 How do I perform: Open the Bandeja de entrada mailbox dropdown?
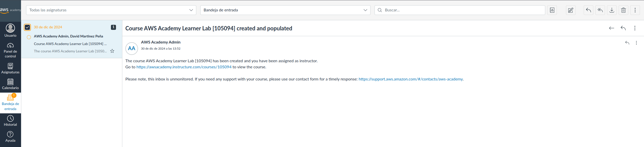click(285, 10)
